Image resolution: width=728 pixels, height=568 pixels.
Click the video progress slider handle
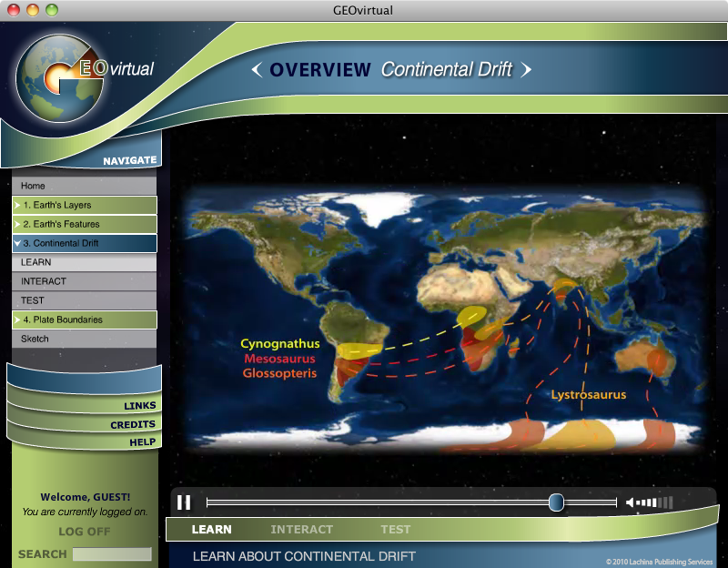(x=556, y=502)
